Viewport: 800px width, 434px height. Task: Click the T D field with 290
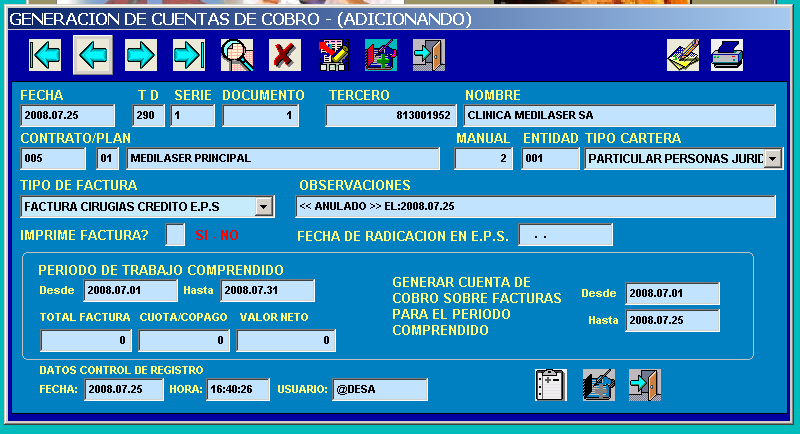click(x=148, y=115)
